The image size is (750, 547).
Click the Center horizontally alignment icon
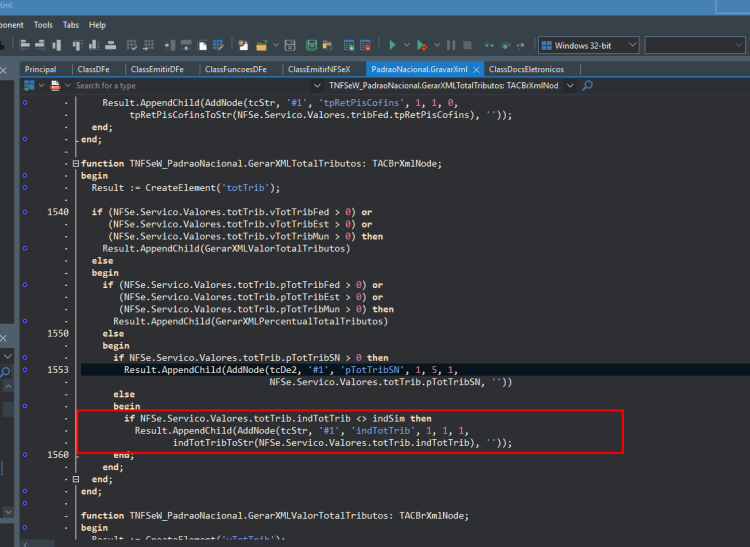(57, 45)
